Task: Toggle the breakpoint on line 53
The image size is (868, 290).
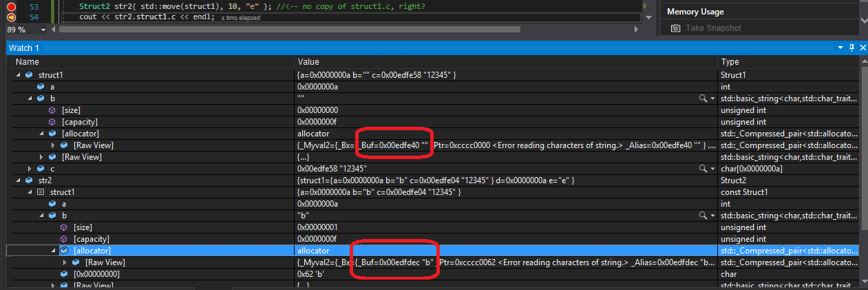Action: pyautogui.click(x=12, y=6)
